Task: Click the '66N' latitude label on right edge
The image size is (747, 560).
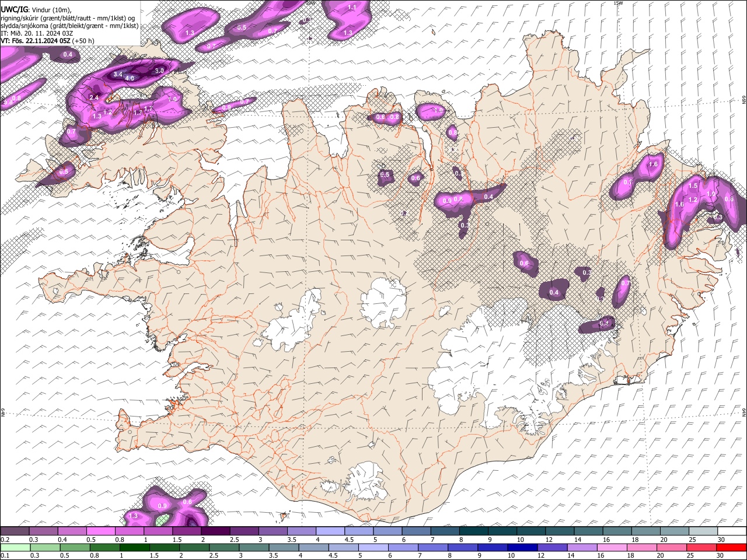Action: click(x=744, y=100)
